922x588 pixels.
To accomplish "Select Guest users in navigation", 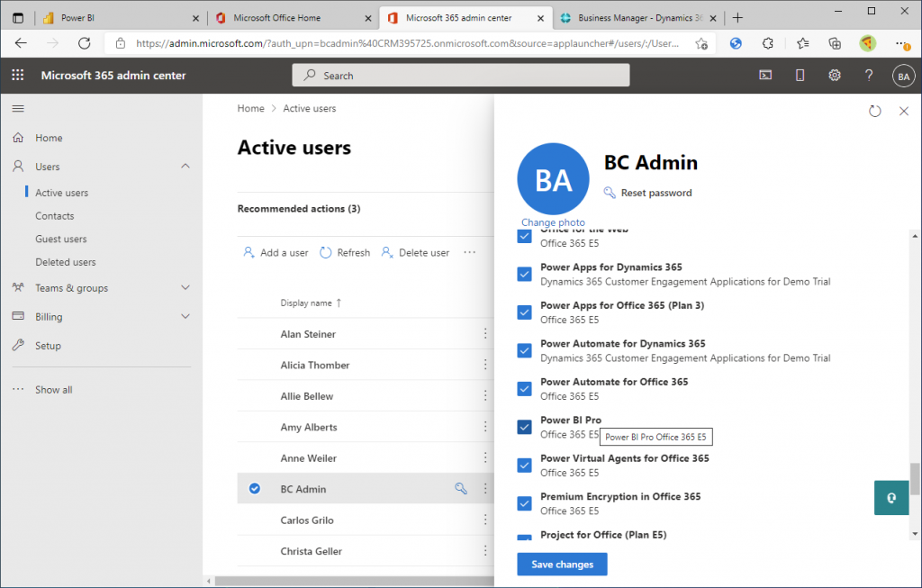I will pos(60,239).
